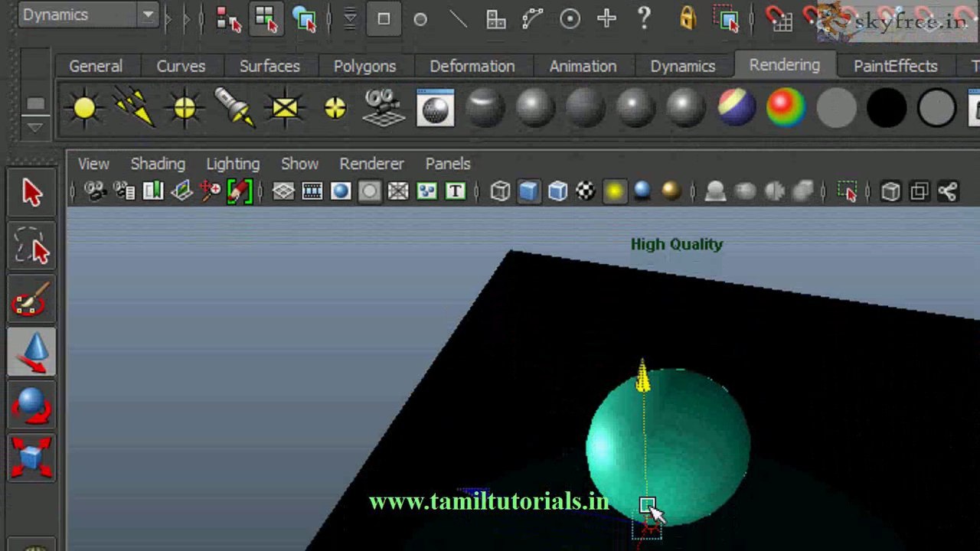The width and height of the screenshot is (980, 551).
Task: Switch to the Rotate tool
Action: pyautogui.click(x=31, y=406)
